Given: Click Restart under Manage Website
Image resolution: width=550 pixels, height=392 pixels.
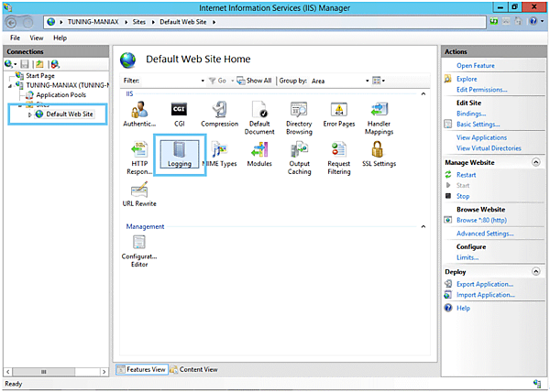Looking at the screenshot, I should pyautogui.click(x=466, y=174).
